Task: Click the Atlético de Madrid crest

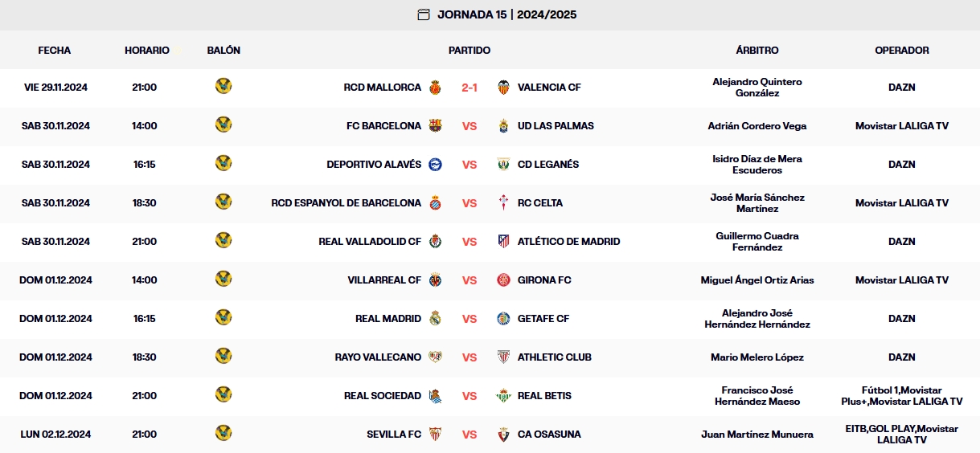Action: click(503, 242)
